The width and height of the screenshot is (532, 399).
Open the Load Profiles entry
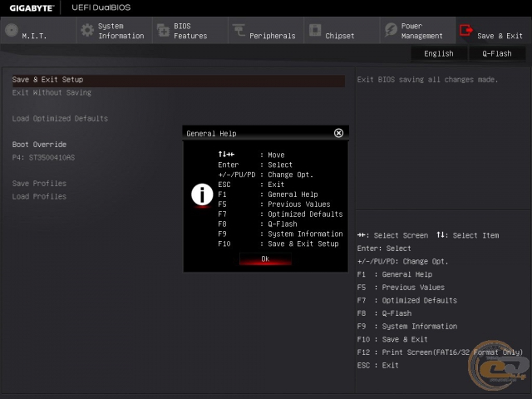pos(39,197)
